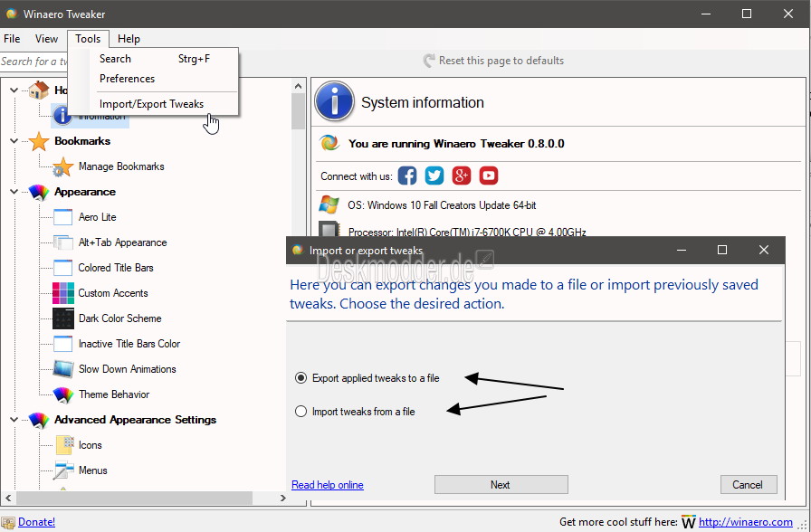Click the Dark Color Scheme icon
Image resolution: width=811 pixels, height=532 pixels.
(63, 318)
